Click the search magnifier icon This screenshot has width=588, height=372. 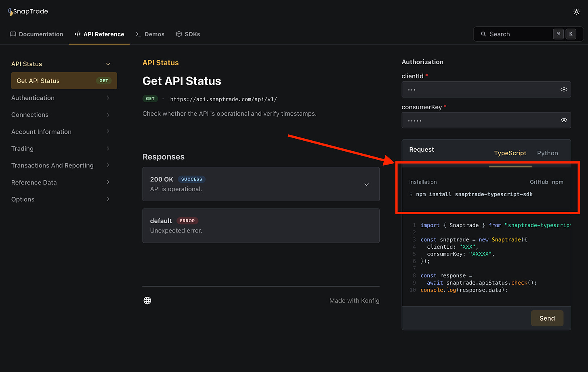pyautogui.click(x=483, y=34)
